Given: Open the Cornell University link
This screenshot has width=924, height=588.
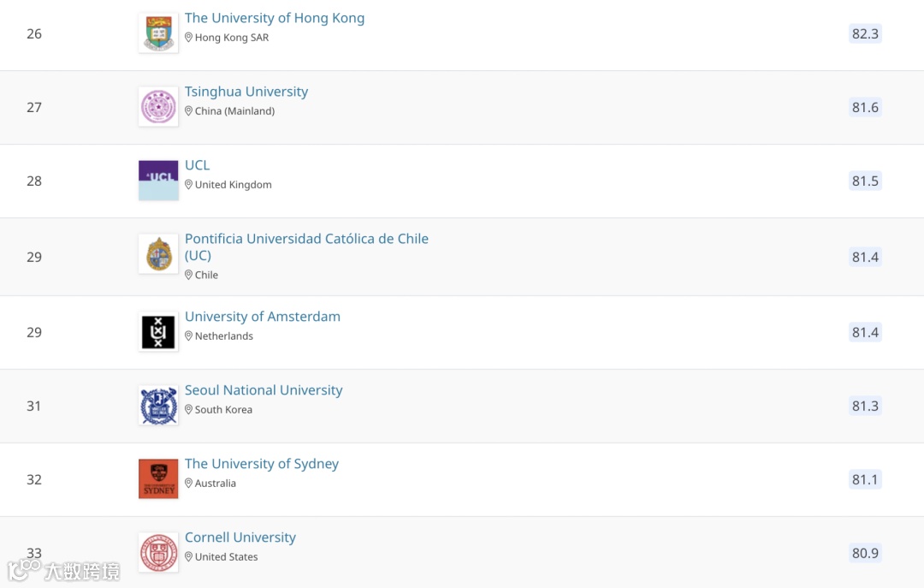Looking at the screenshot, I should (240, 538).
